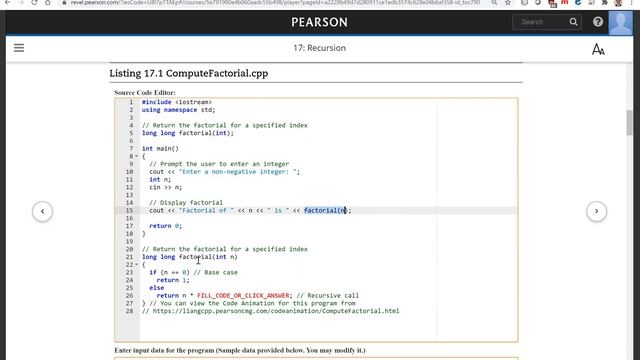
Task: Click '// Base case' comment on line 23
Action: [216, 273]
